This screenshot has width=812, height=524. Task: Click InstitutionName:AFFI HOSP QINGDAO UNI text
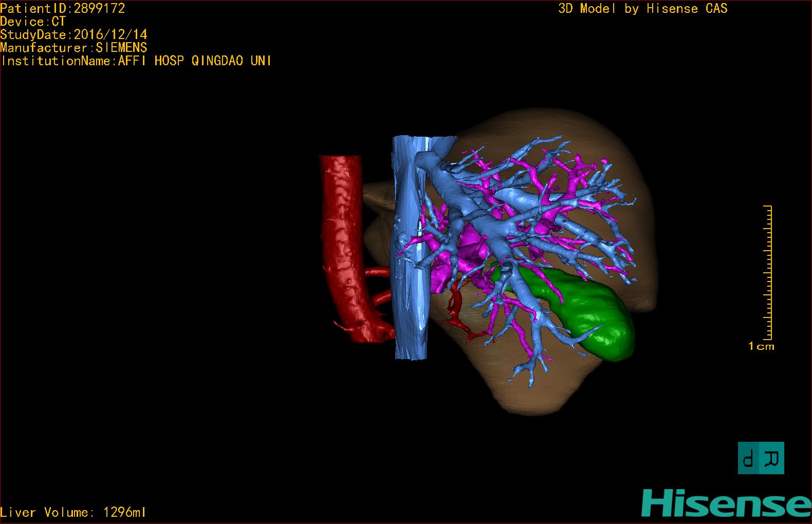[136, 61]
